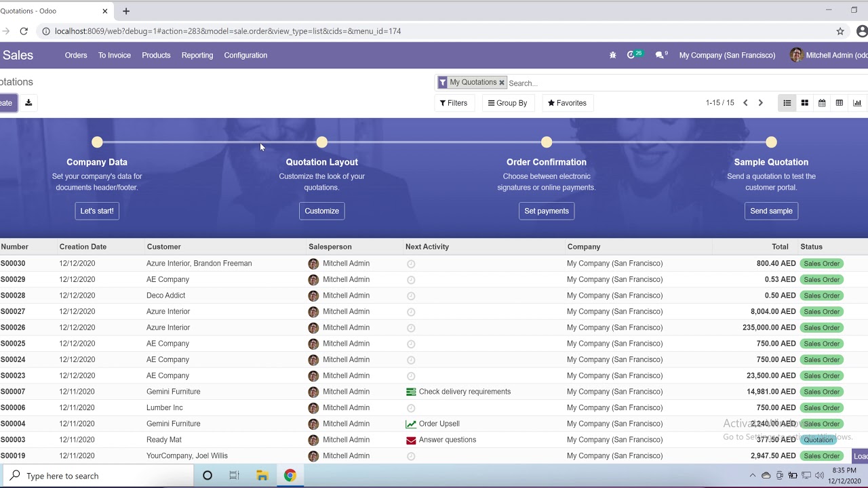Switch to pivot table view icon
The image size is (868, 488).
click(x=840, y=103)
